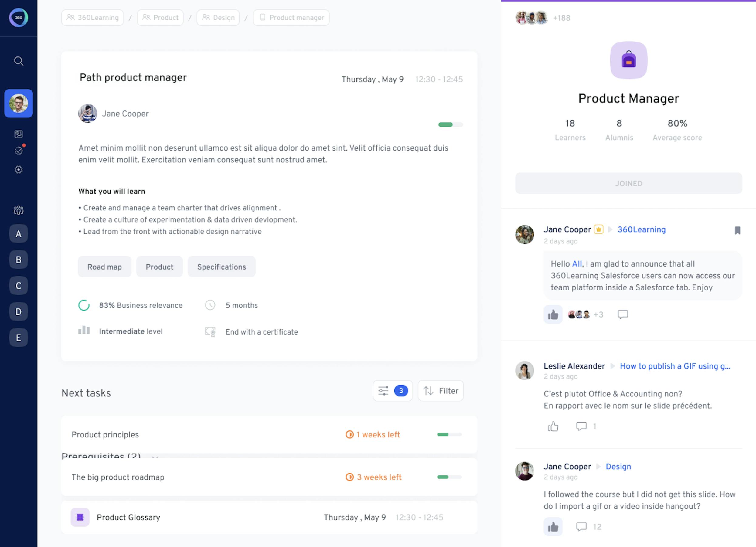This screenshot has height=547, width=756.
Task: Click the 360Learning logo icon
Action: pyautogui.click(x=19, y=18)
